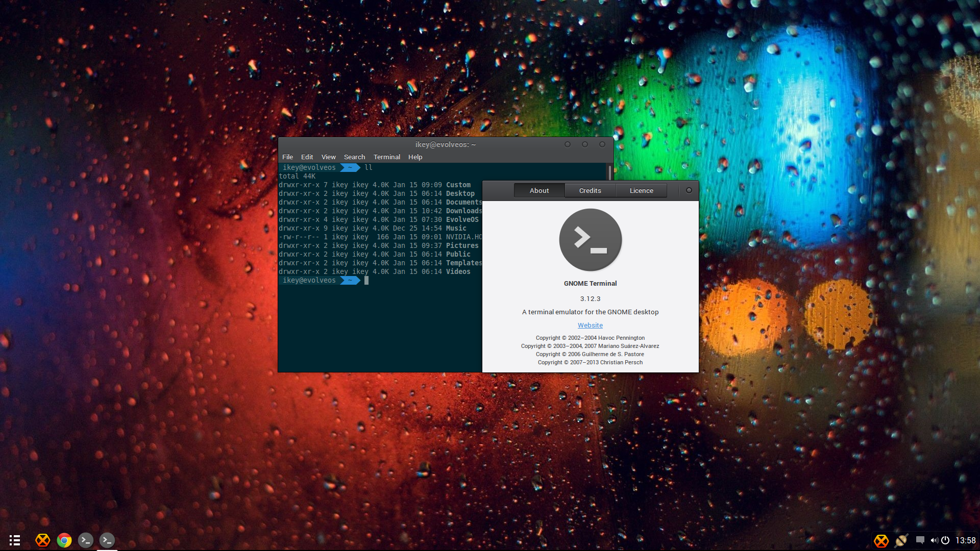Click the 'Desktop' directory entry in listing
This screenshot has height=551, width=980.
click(460, 193)
